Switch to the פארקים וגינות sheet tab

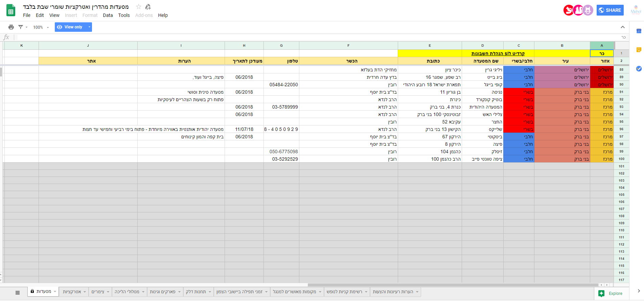pyautogui.click(x=162, y=292)
